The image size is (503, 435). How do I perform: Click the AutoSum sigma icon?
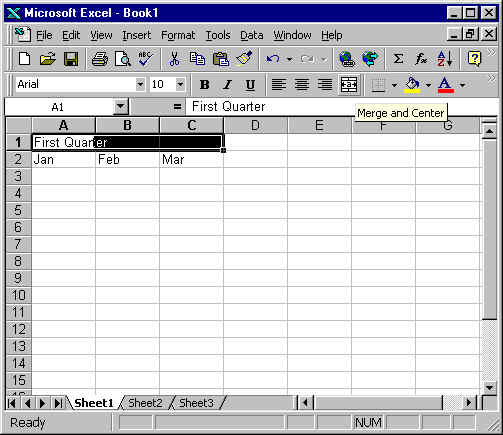tap(398, 59)
